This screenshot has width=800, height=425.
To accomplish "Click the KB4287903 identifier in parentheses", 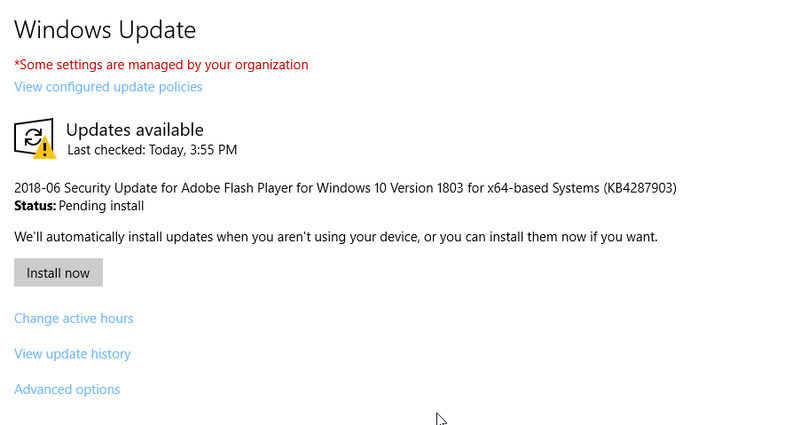I will tap(640, 188).
